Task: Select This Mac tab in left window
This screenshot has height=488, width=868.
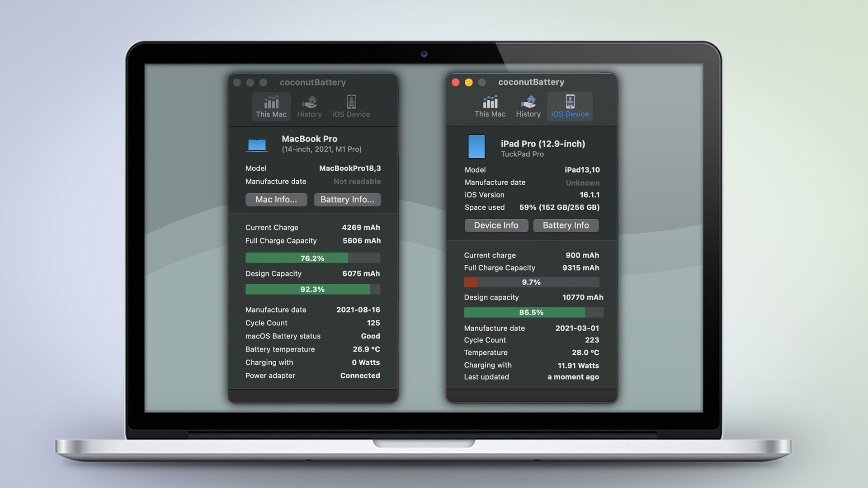Action: (271, 106)
